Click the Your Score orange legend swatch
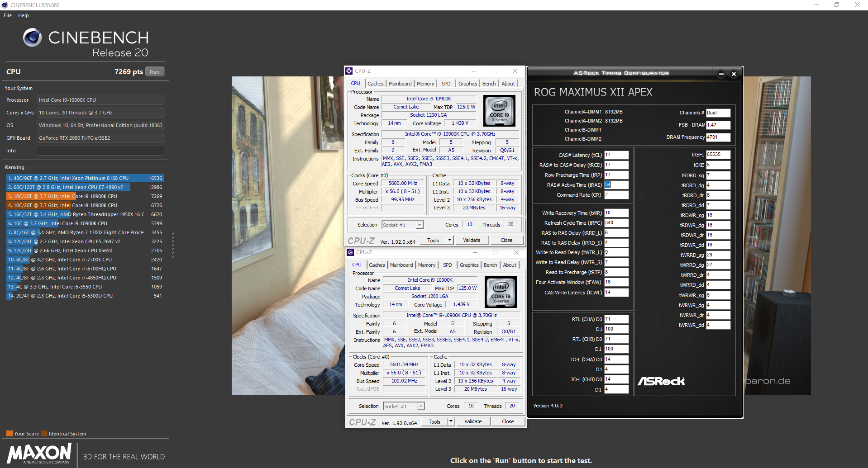The height and width of the screenshot is (468, 868). coord(10,434)
